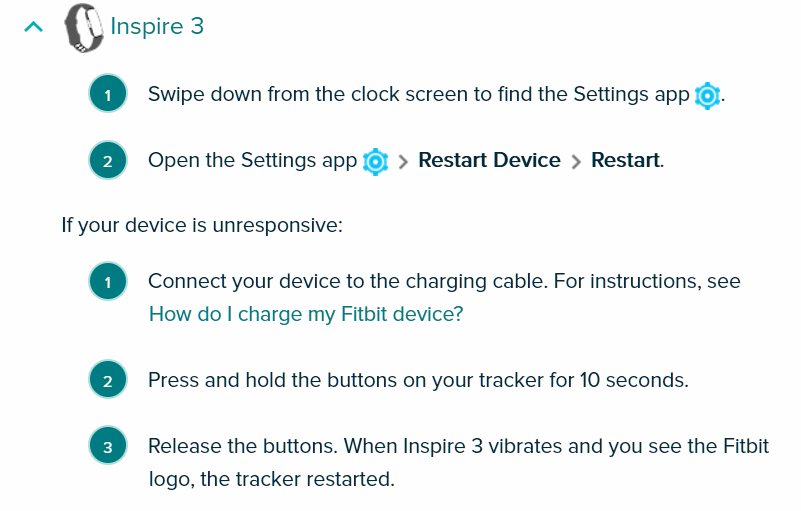The image size is (801, 511).
Task: Click the Settings gear icon before Restart Device
Action: point(375,161)
